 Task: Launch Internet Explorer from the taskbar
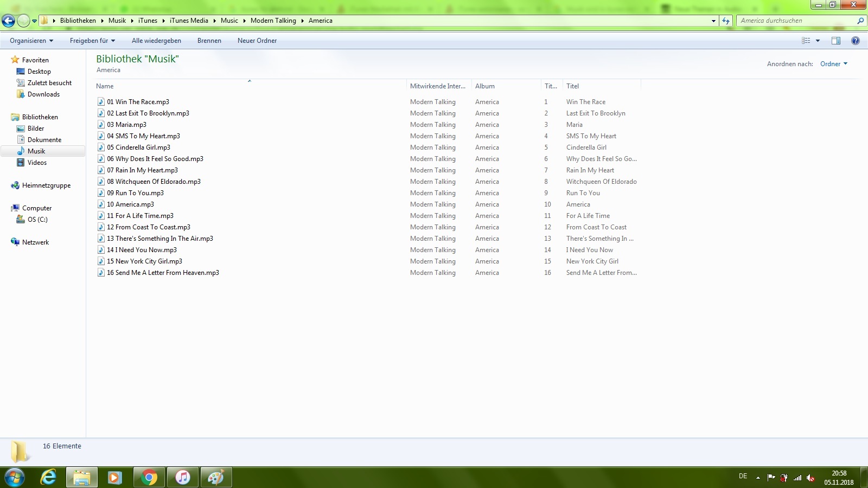pyautogui.click(x=48, y=478)
